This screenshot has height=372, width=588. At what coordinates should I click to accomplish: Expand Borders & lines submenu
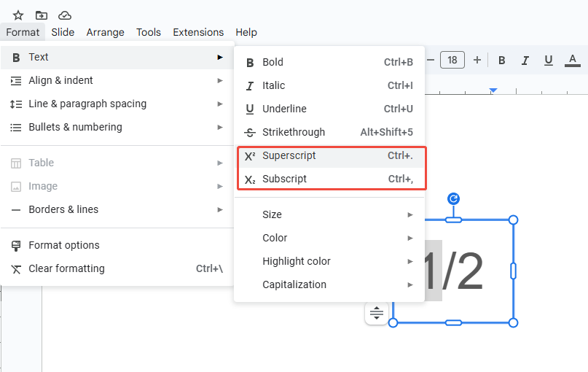pyautogui.click(x=117, y=209)
